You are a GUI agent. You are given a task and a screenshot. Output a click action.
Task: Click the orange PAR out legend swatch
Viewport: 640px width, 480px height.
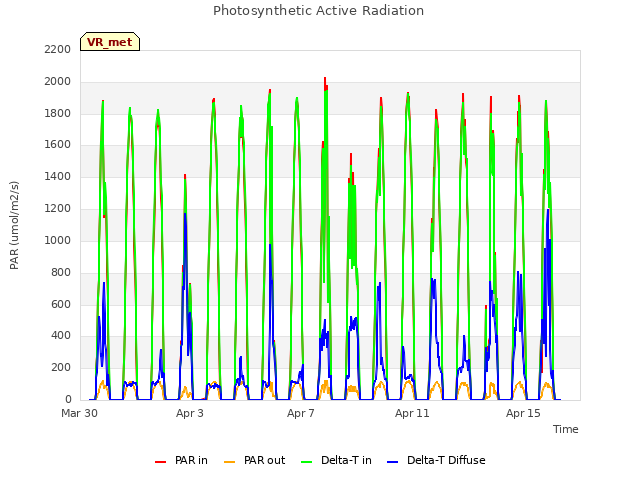(229, 462)
